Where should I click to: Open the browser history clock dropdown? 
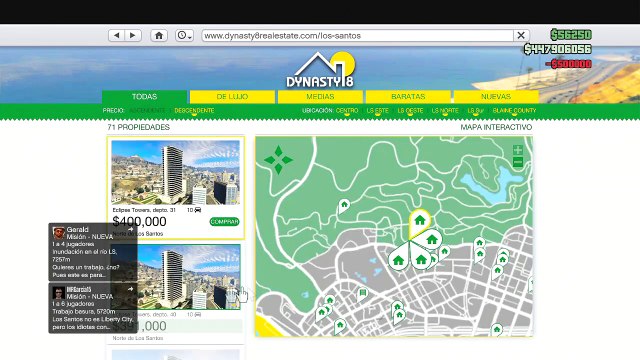tap(184, 36)
